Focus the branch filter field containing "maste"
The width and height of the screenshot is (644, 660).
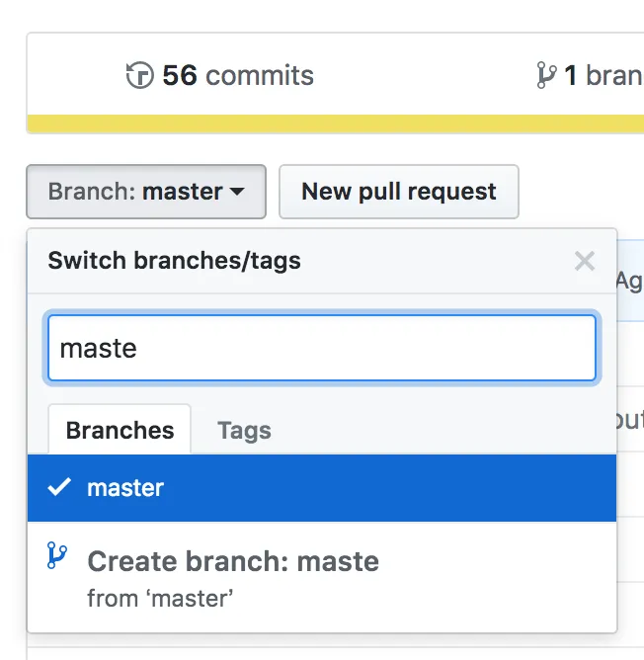tap(322, 348)
